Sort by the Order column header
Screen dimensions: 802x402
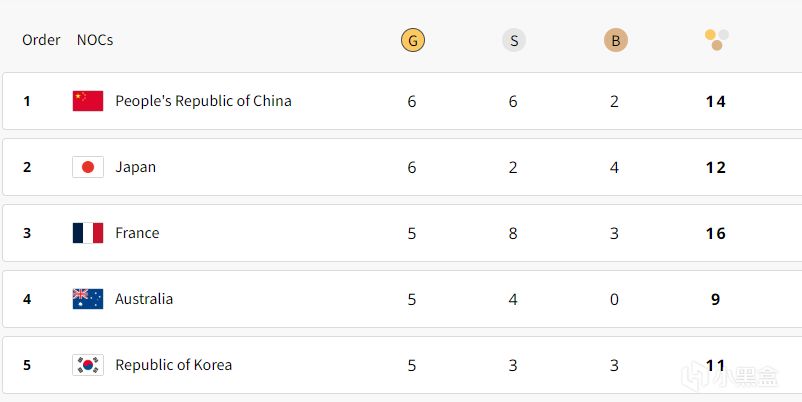(41, 40)
